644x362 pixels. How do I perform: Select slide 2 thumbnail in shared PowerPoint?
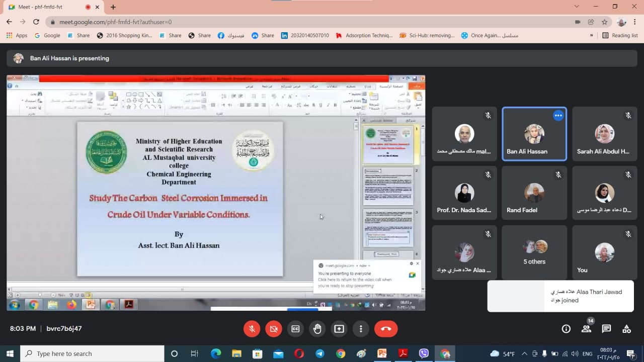[x=388, y=186]
